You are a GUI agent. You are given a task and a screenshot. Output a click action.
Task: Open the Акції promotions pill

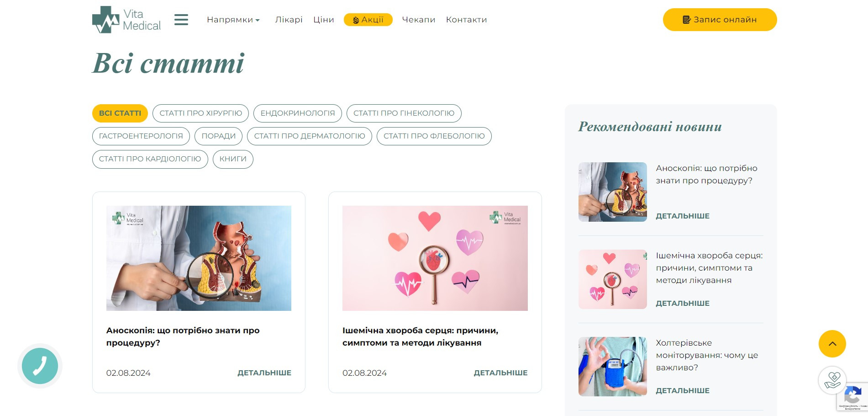point(368,20)
